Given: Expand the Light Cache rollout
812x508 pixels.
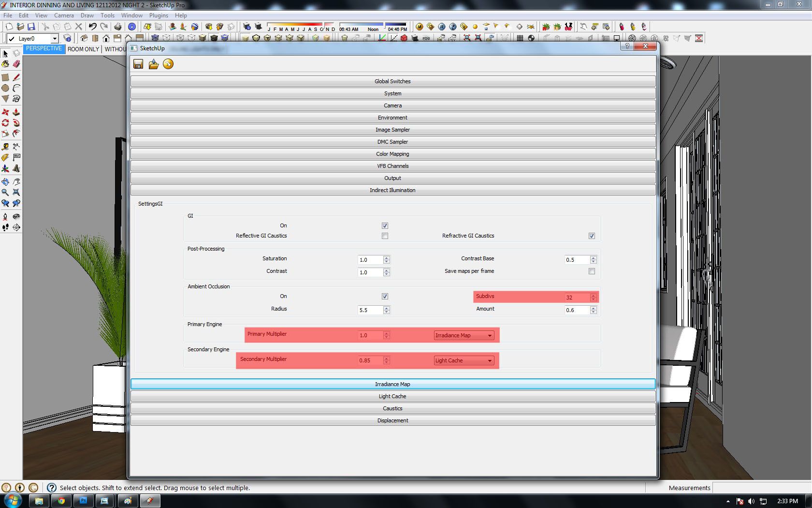Looking at the screenshot, I should pos(392,396).
